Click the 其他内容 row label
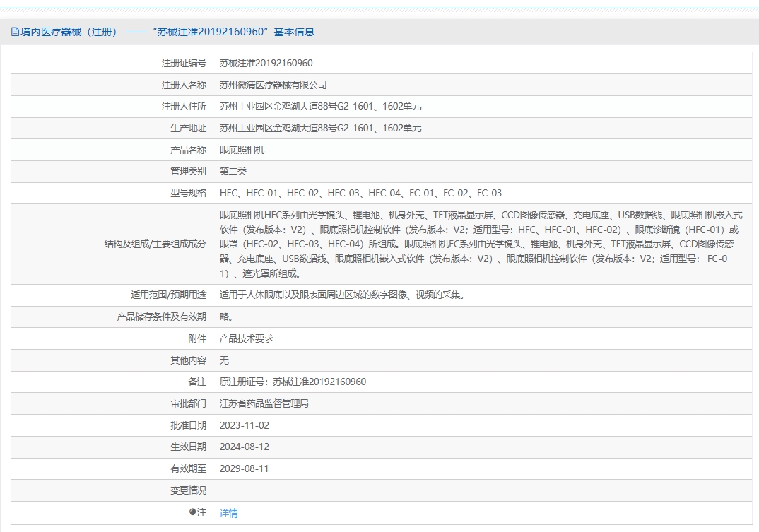 pyautogui.click(x=188, y=360)
